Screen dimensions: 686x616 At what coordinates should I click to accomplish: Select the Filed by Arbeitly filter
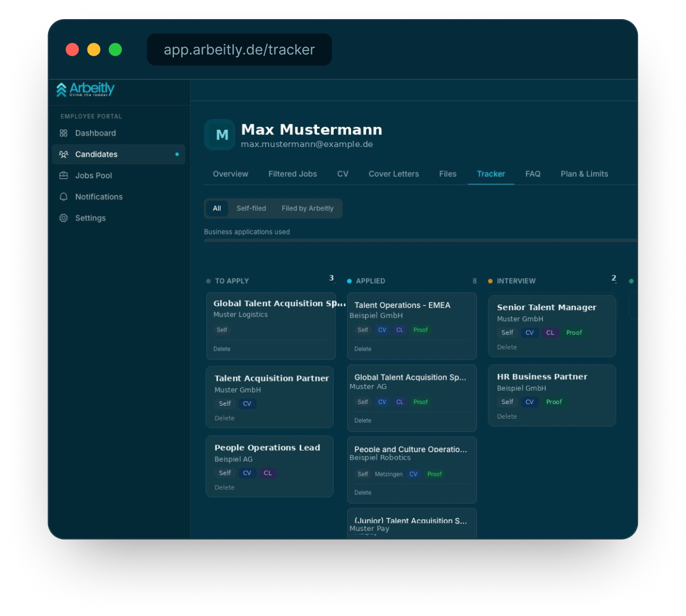tap(308, 208)
